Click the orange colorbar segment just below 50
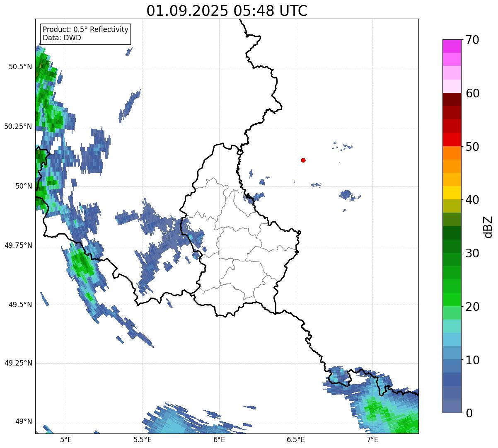 tap(452, 153)
